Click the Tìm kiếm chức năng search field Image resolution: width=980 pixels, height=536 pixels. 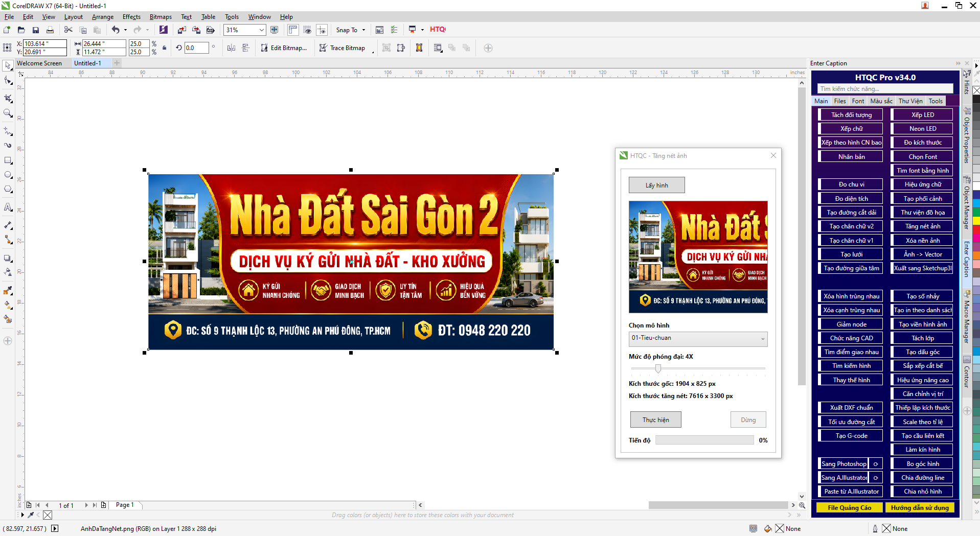click(885, 89)
